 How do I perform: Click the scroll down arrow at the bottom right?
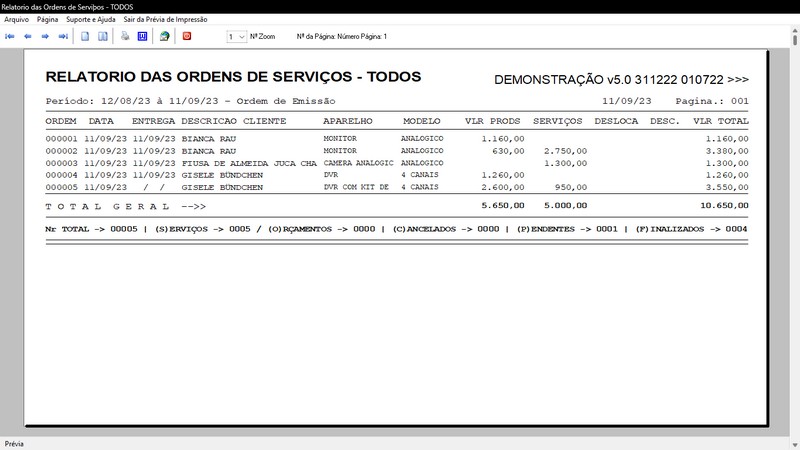click(x=795, y=445)
